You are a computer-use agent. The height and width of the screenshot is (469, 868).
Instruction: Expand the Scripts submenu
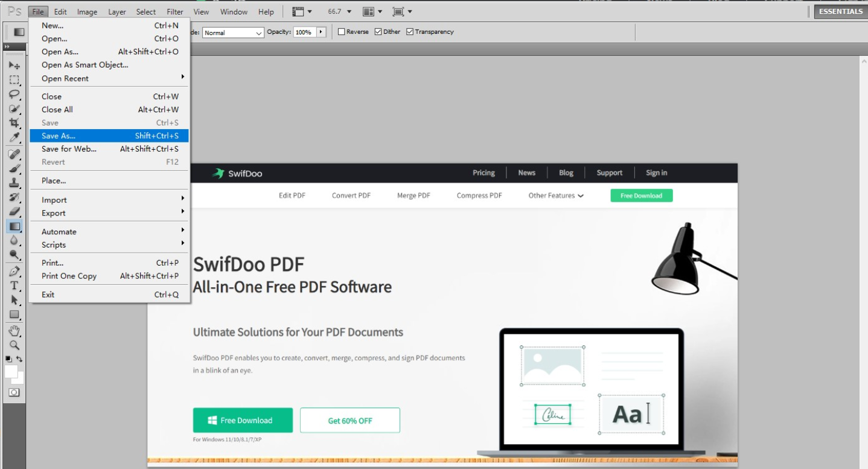tap(110, 245)
